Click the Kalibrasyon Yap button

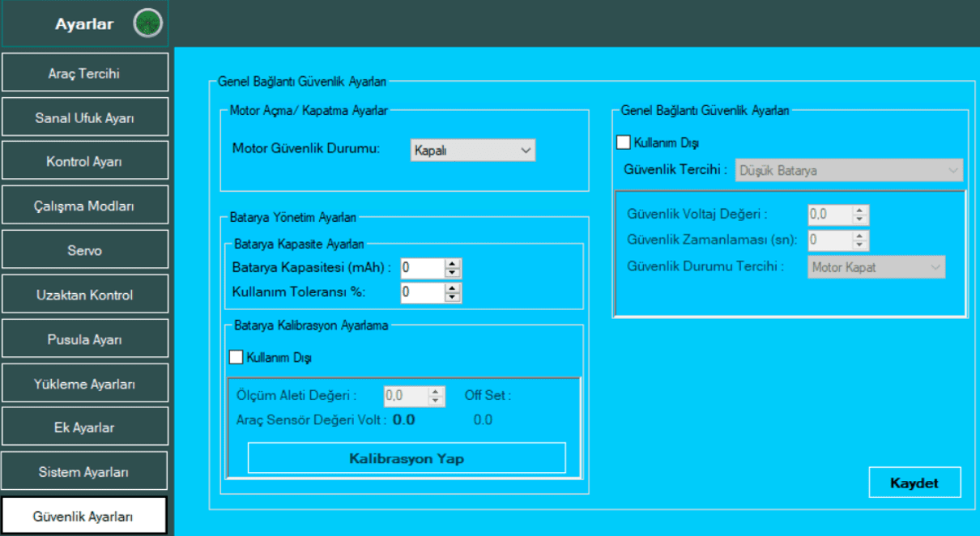[x=407, y=458]
